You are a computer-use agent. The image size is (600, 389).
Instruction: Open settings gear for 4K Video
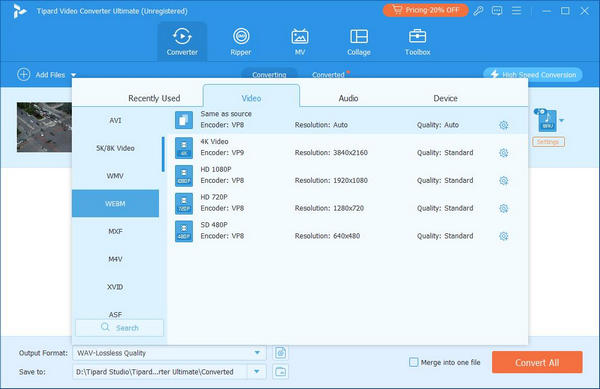[504, 153]
